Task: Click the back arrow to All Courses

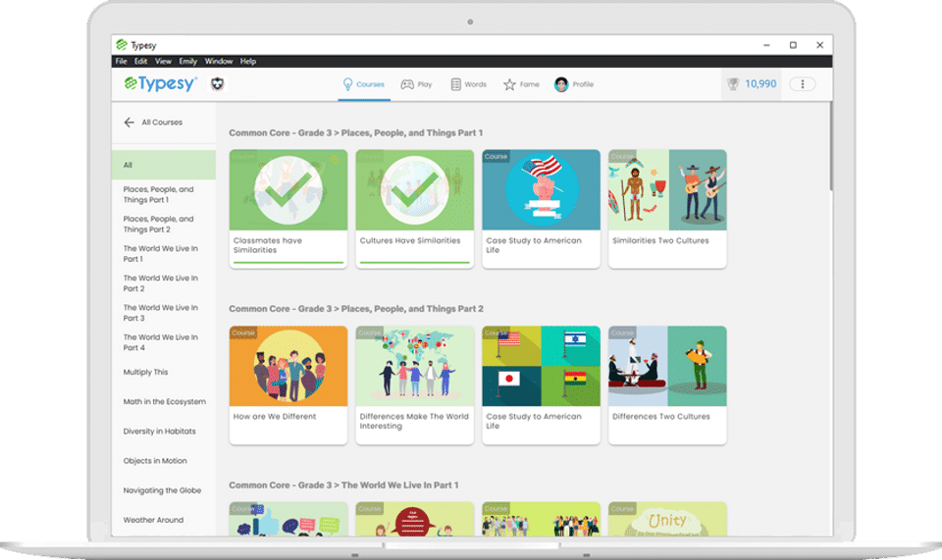Action: (x=129, y=123)
